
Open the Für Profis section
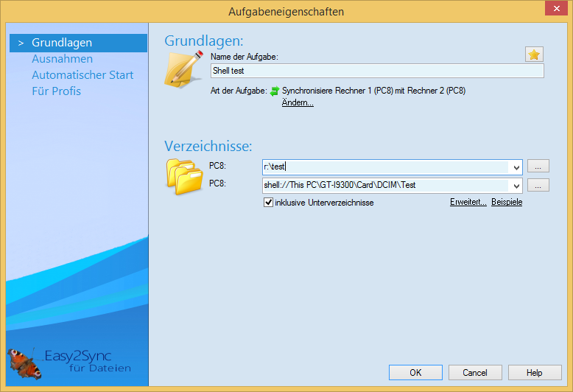click(56, 91)
